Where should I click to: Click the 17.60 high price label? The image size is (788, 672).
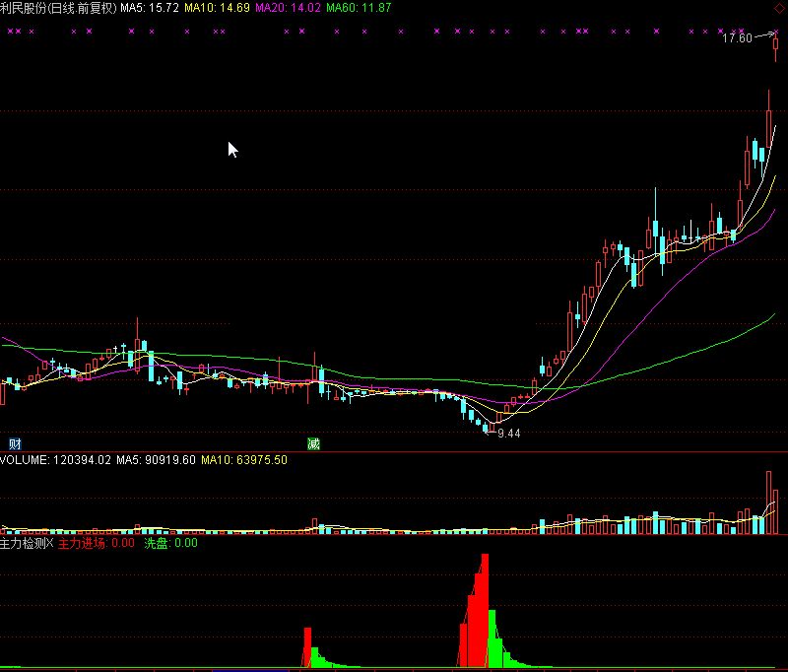(737, 38)
